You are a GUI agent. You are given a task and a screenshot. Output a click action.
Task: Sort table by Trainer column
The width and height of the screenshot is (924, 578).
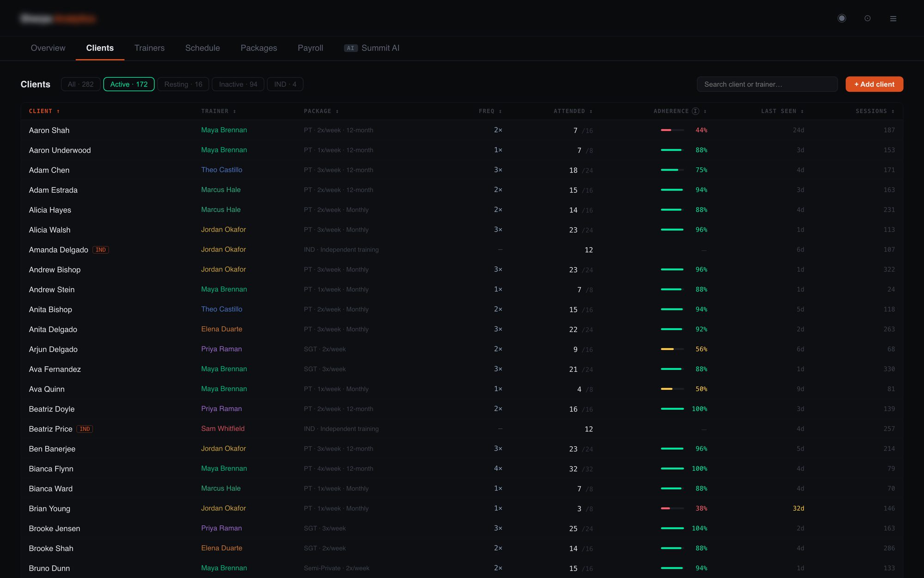[219, 111]
